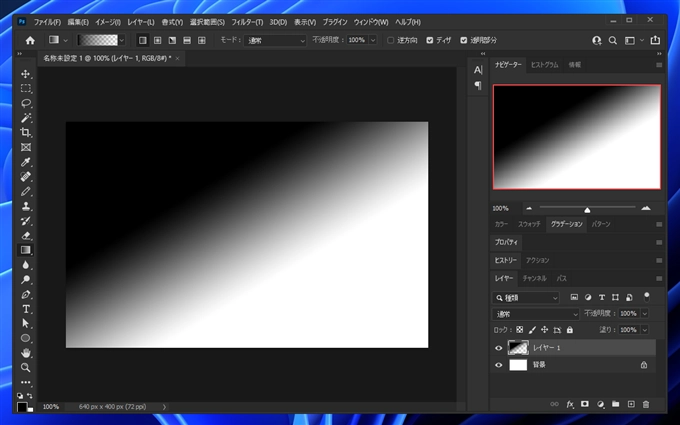The width and height of the screenshot is (680, 425).
Task: Select the 背景 layer thumbnail
Action: (518, 365)
